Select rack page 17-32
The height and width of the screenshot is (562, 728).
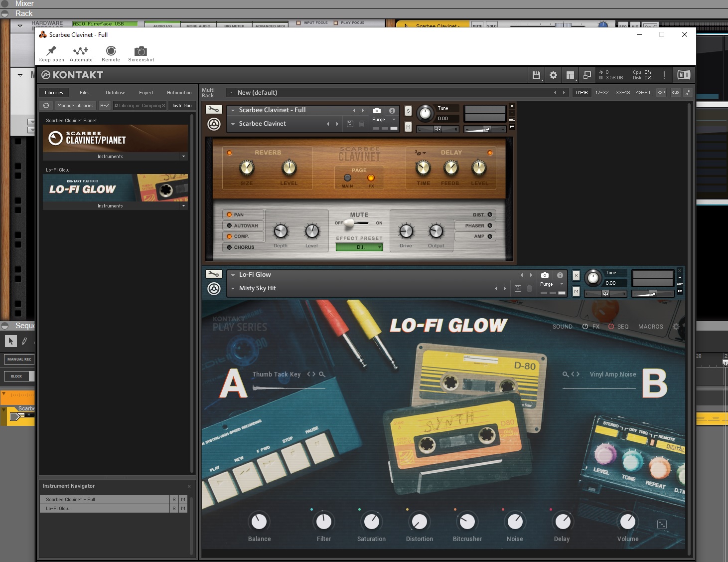[602, 92]
